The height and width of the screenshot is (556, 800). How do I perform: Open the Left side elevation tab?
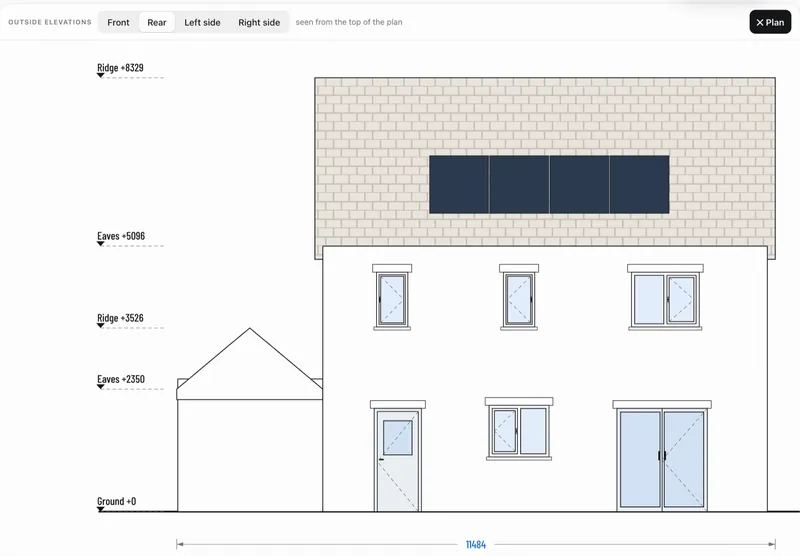pos(202,22)
